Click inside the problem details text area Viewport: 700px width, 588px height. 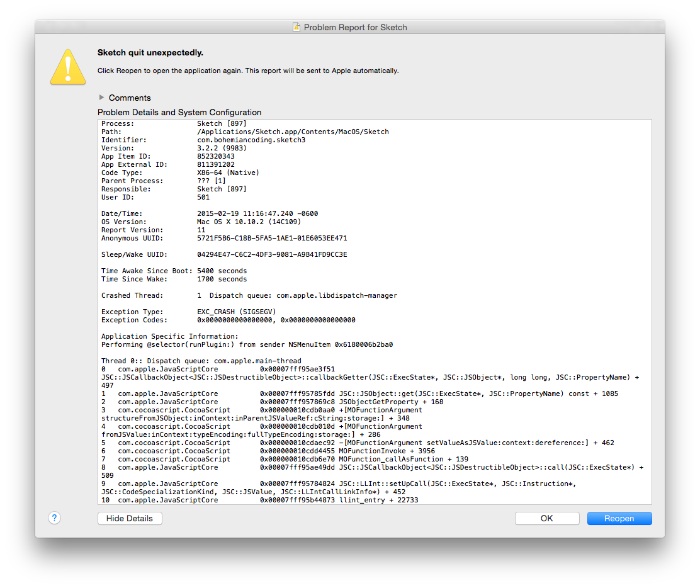(375, 312)
